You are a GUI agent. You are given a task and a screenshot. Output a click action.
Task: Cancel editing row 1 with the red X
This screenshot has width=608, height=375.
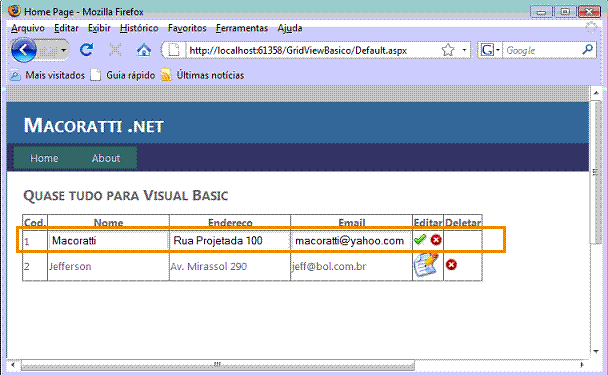[x=436, y=240]
